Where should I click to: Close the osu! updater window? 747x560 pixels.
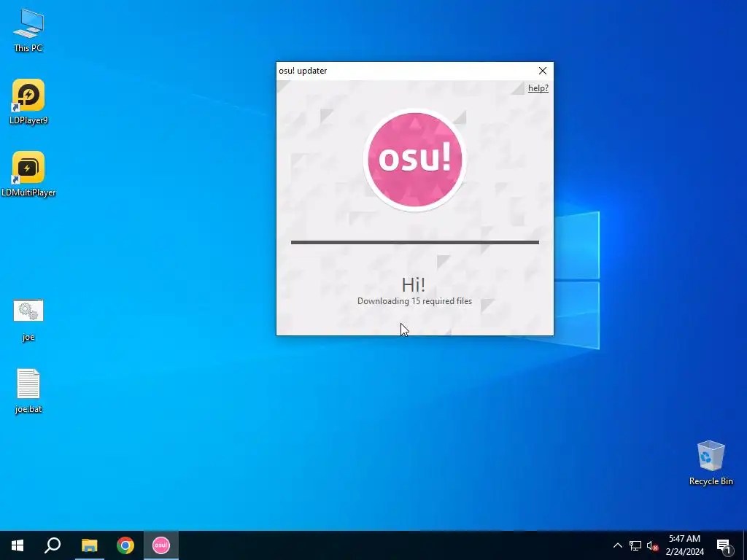(x=543, y=71)
